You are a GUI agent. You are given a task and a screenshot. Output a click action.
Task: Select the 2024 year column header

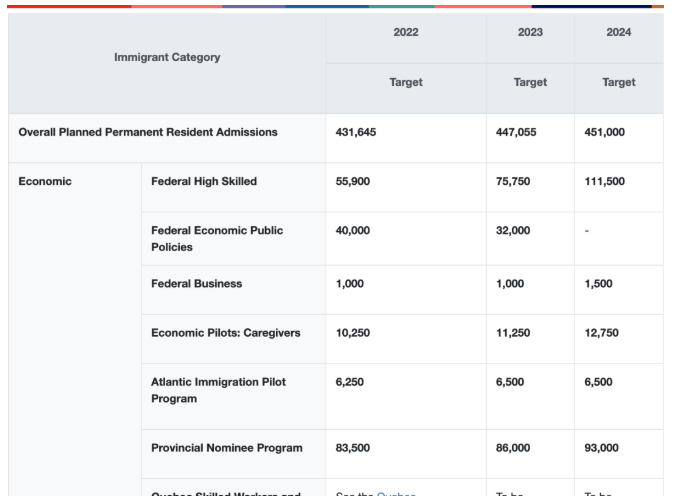[618, 33]
